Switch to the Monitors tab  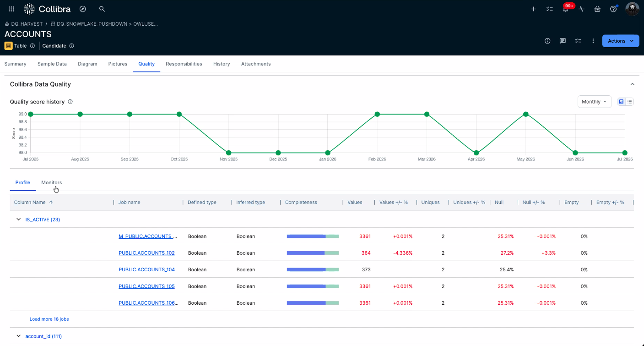[51, 182]
